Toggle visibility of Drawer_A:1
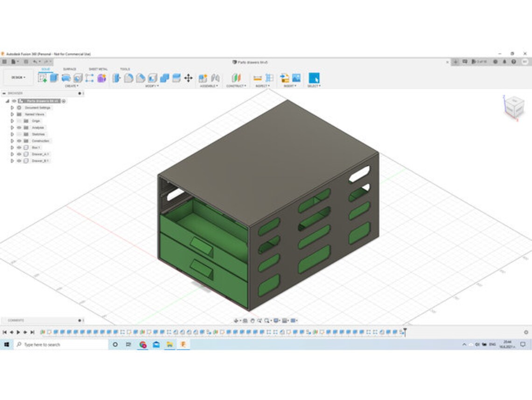Viewport: 532px width, 400px height. click(x=20, y=154)
